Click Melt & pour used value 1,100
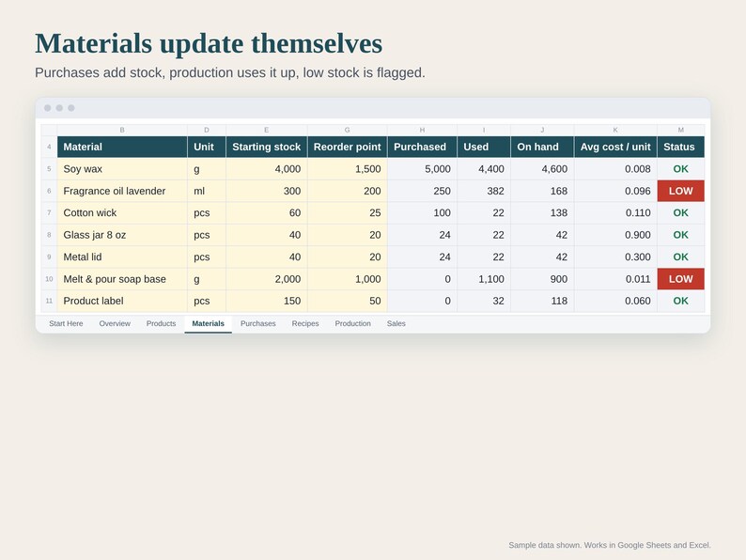The height and width of the screenshot is (560, 746). [484, 279]
